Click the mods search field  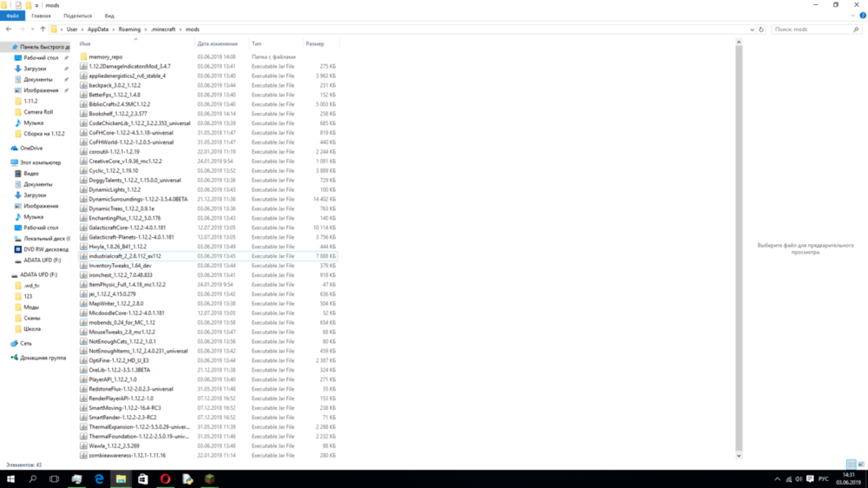point(814,30)
